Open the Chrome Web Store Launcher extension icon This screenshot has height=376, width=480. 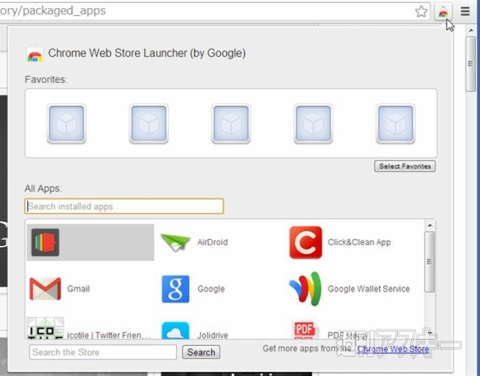[443, 12]
